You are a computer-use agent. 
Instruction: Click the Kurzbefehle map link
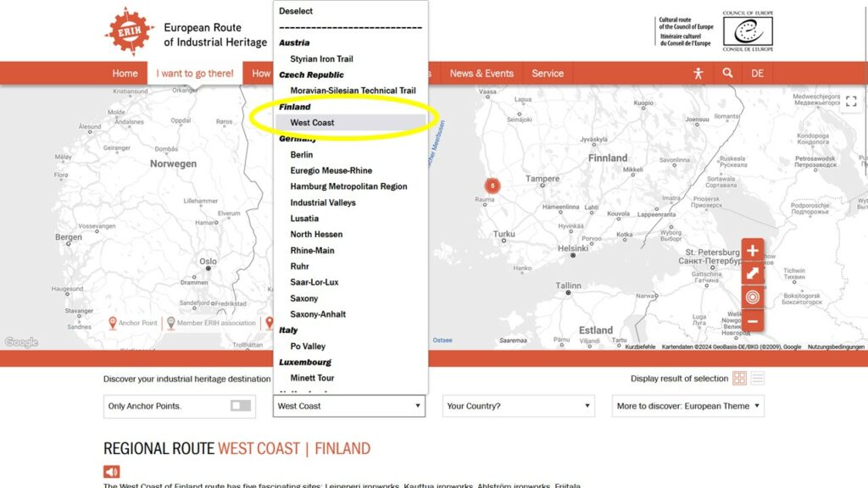point(640,347)
